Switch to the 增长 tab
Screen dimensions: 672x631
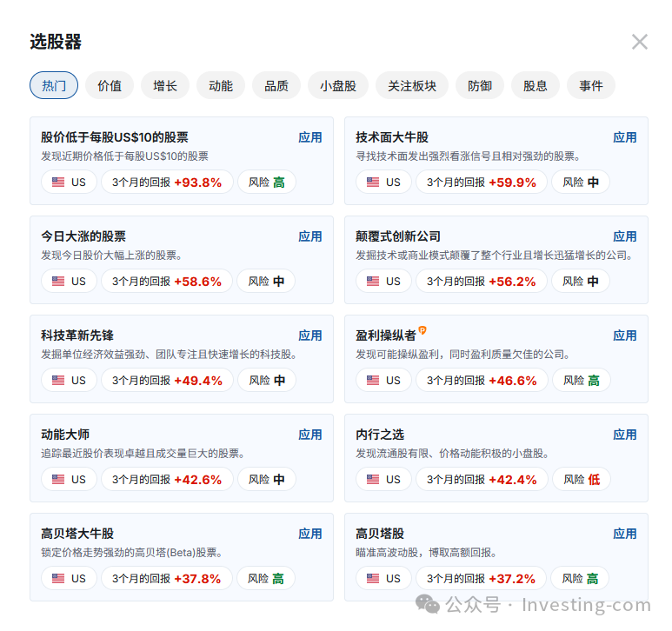(165, 85)
